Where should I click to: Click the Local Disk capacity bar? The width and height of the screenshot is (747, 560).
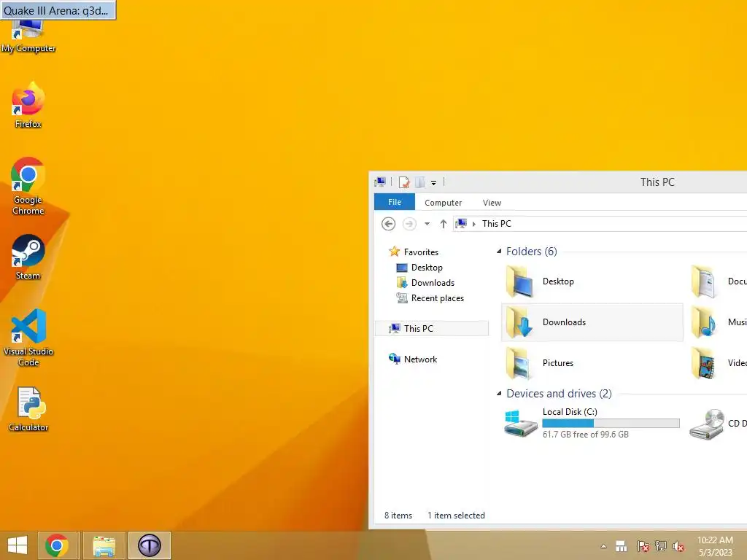(x=611, y=424)
